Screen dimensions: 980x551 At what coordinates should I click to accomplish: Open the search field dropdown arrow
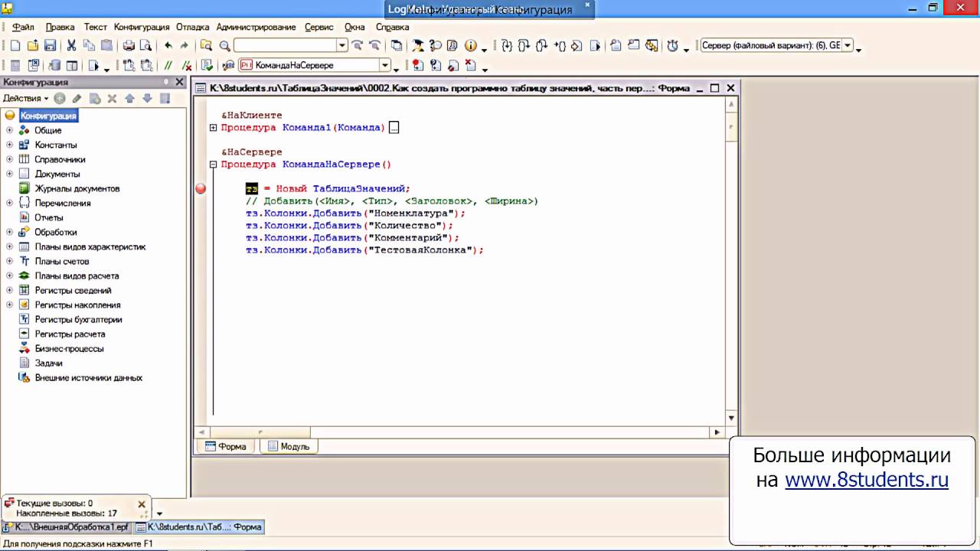point(342,46)
